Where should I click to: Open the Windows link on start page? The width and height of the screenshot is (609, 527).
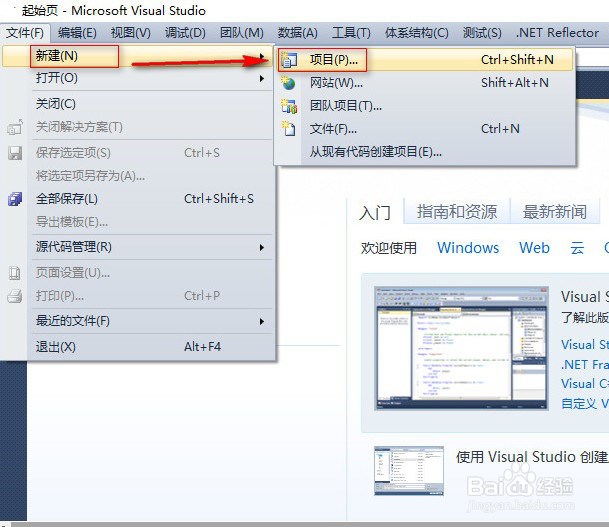pyautogui.click(x=468, y=248)
